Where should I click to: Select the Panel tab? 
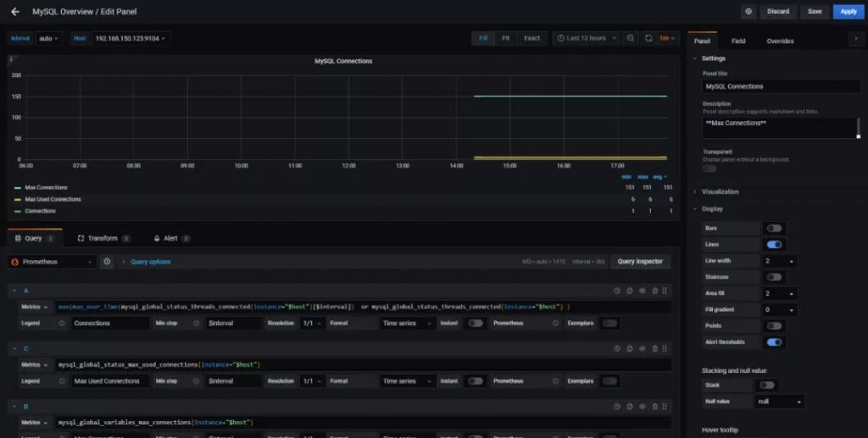click(x=702, y=41)
